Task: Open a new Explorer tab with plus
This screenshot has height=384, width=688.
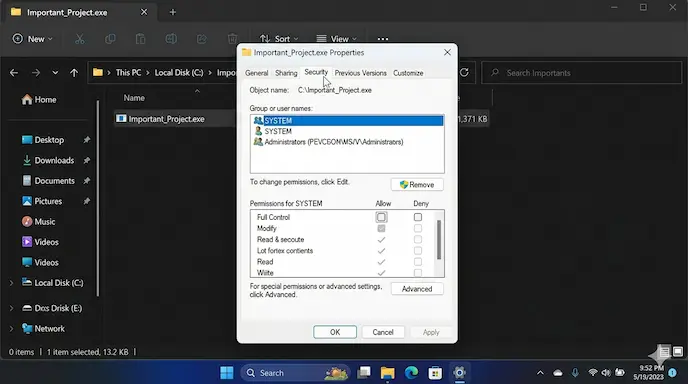Action: (172, 12)
